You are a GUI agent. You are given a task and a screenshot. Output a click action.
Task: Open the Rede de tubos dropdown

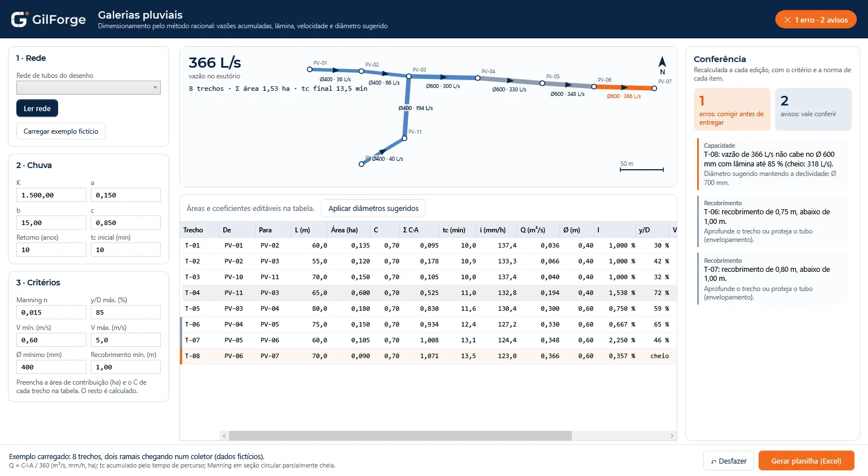point(89,87)
